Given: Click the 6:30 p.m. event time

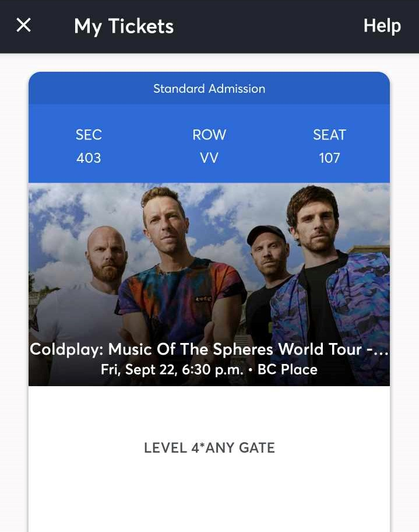Looking at the screenshot, I should pyautogui.click(x=212, y=370).
